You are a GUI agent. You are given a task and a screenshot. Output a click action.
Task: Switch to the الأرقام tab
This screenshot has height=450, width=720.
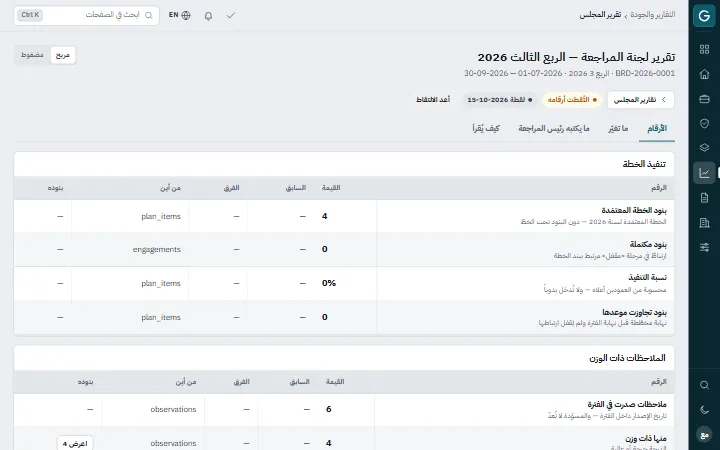[x=657, y=129]
